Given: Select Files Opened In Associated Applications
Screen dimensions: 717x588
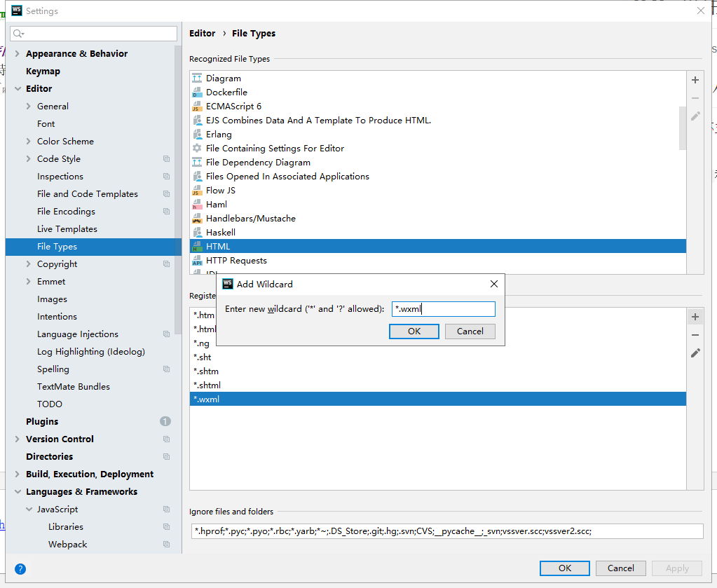Looking at the screenshot, I should click(438, 177).
